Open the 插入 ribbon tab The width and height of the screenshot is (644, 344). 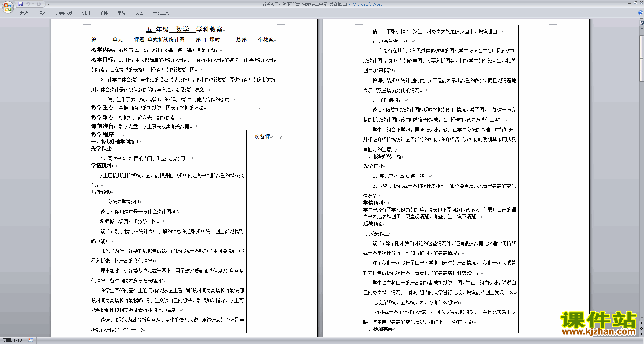tap(42, 13)
